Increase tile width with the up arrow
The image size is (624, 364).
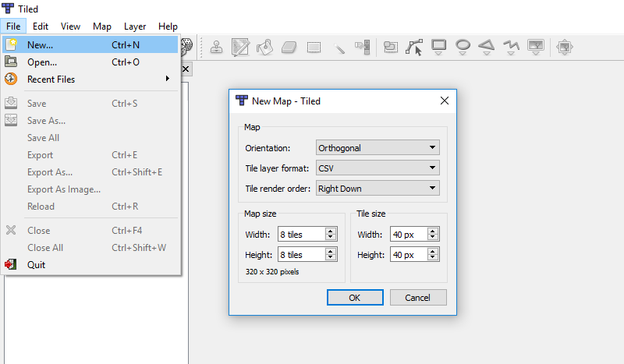point(433,231)
